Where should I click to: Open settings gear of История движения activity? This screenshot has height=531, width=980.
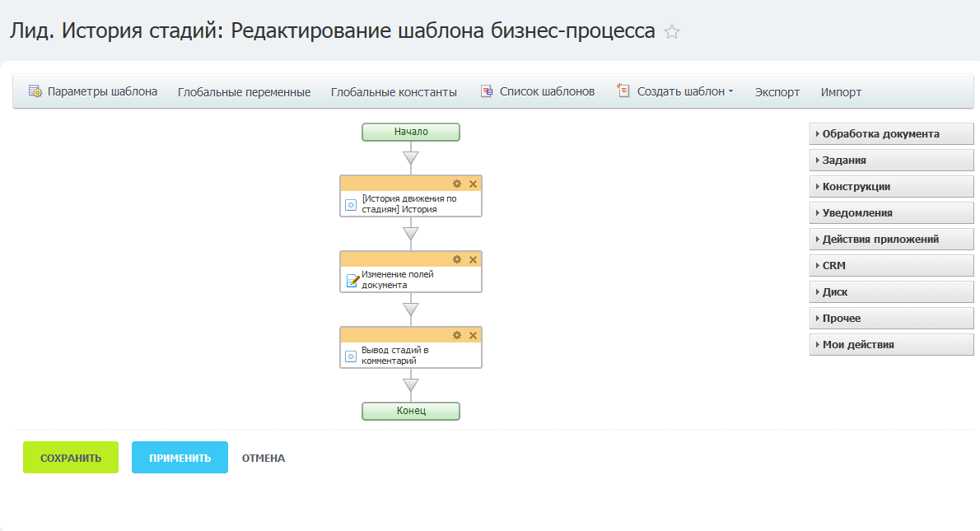[457, 184]
